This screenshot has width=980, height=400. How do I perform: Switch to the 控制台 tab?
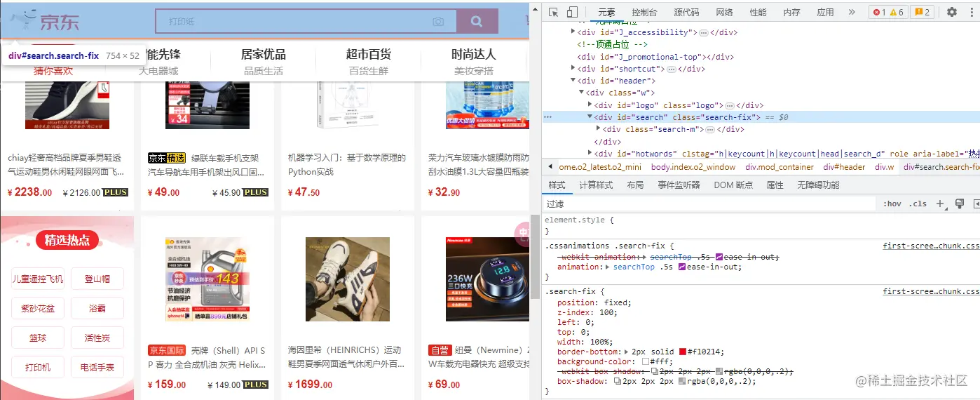click(x=644, y=13)
